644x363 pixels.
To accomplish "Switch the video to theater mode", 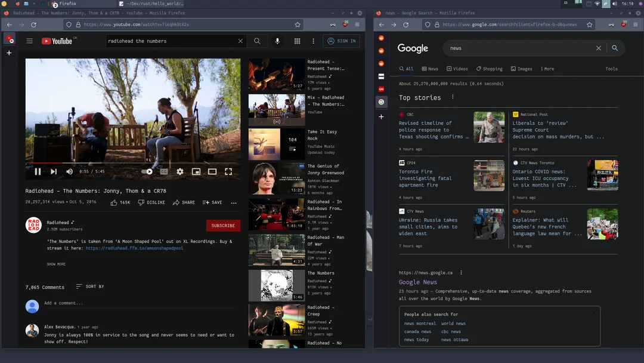I will (x=212, y=171).
